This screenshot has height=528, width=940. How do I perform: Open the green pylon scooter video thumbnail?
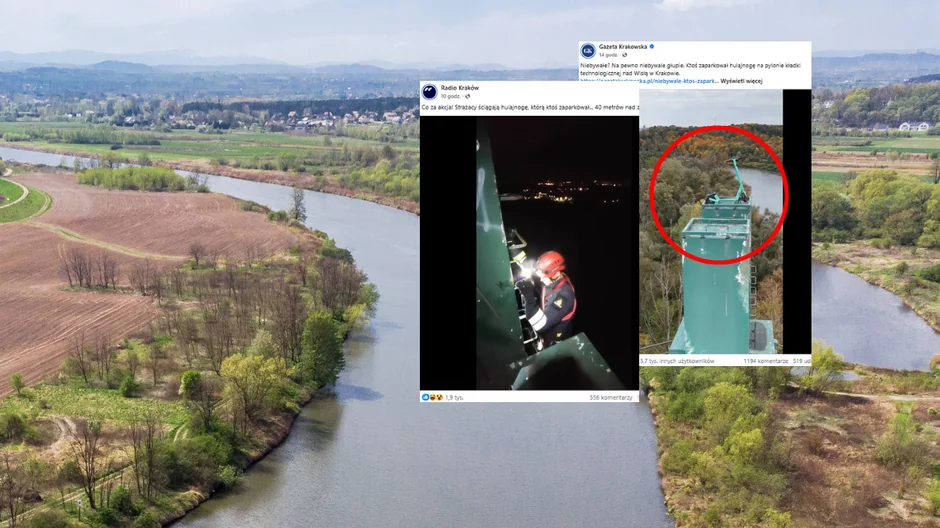click(711, 222)
